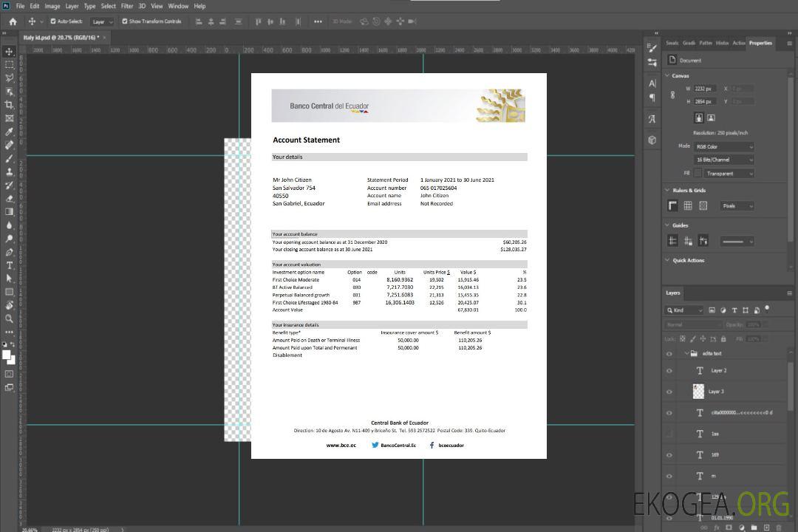Select the History Brush tool

pyautogui.click(x=9, y=185)
